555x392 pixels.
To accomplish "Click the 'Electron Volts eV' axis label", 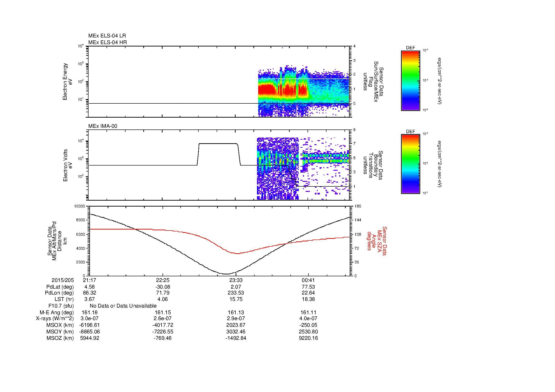I will (x=68, y=166).
